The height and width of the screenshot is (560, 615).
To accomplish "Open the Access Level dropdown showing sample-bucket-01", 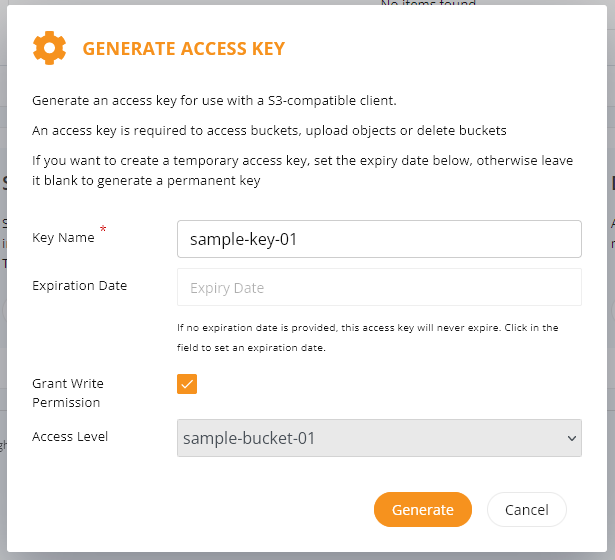I will pyautogui.click(x=379, y=438).
